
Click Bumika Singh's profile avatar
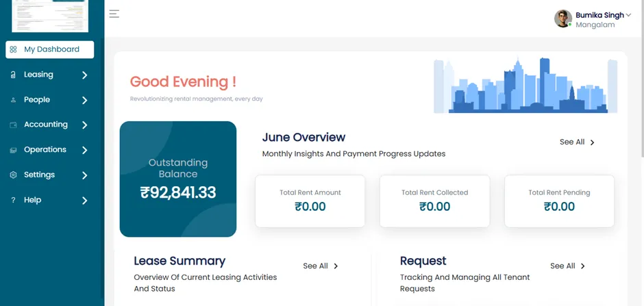pos(563,18)
